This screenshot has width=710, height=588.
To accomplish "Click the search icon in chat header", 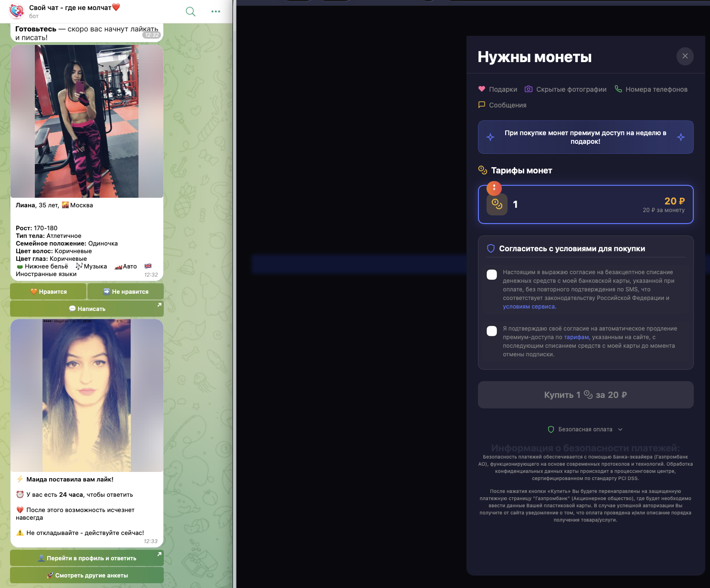I will (191, 11).
